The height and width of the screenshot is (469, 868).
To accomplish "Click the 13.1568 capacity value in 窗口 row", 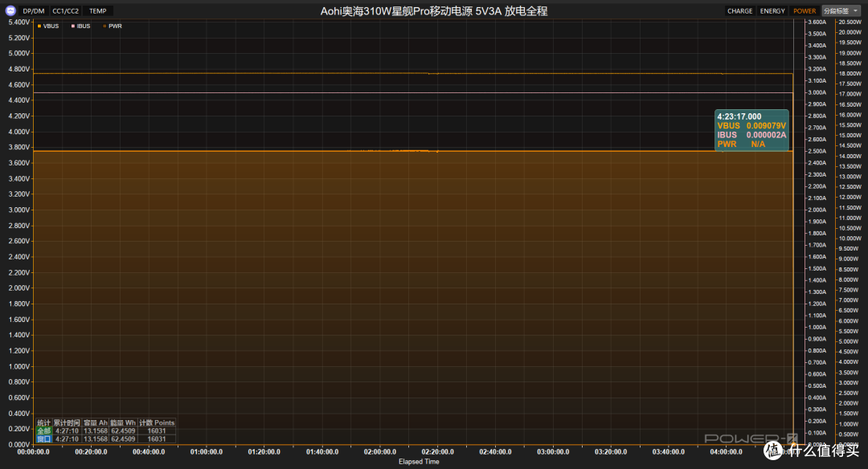I will click(95, 439).
